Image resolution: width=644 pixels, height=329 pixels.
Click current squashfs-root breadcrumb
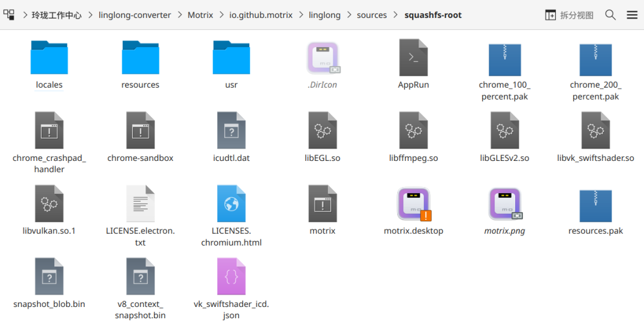pos(433,15)
